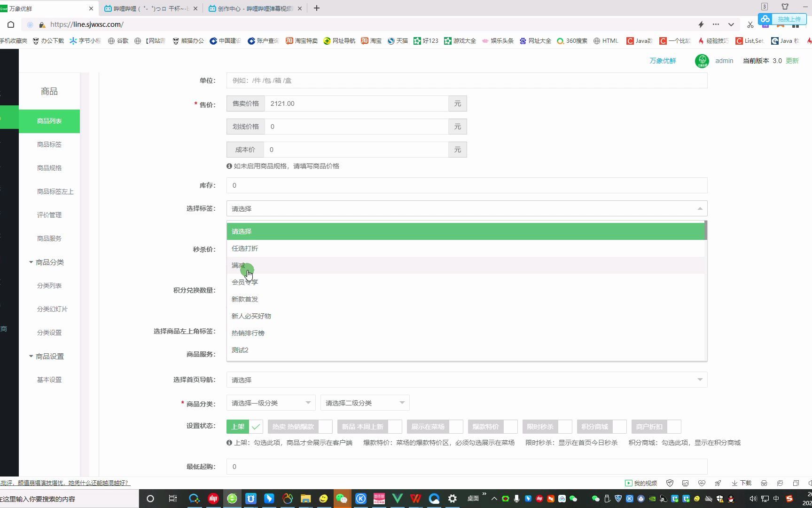Viewport: 812px width, 508px height.
Task: Click the 万象优鲜 header link
Action: click(x=663, y=61)
